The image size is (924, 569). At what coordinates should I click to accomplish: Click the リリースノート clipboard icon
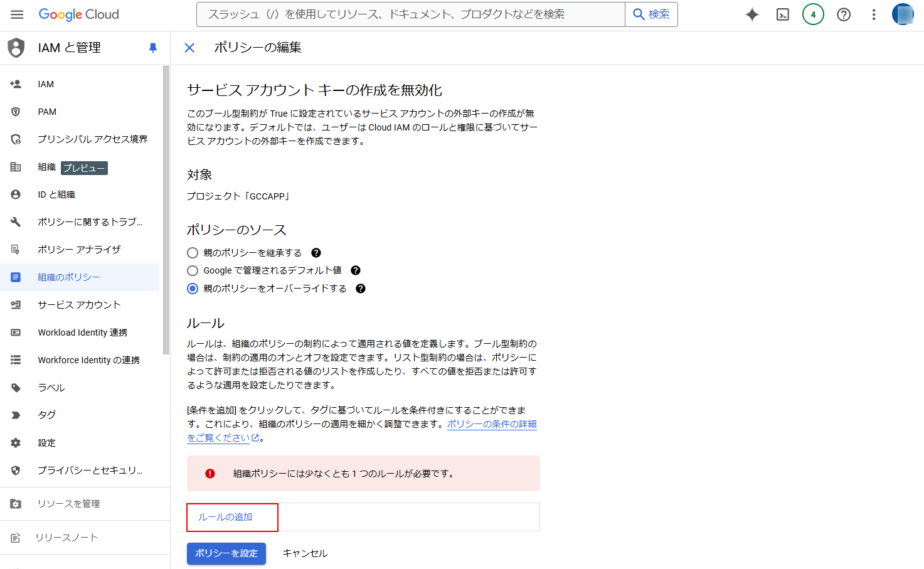[x=16, y=538]
